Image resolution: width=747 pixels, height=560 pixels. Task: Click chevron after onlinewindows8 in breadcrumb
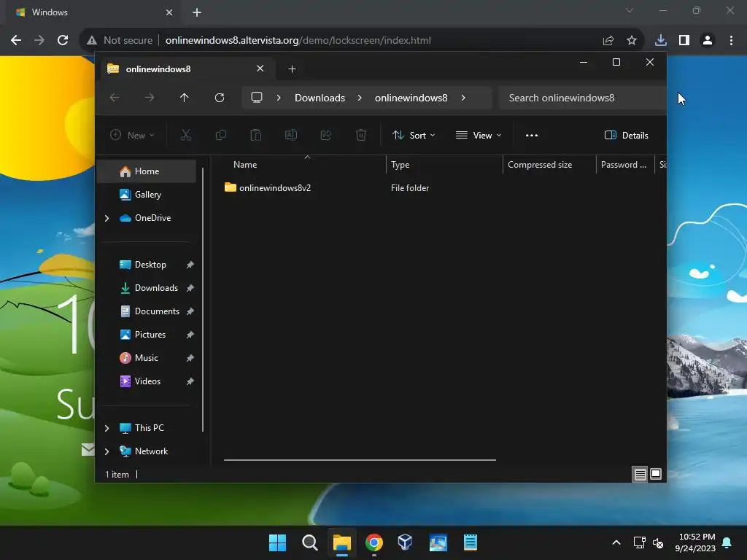click(x=463, y=98)
